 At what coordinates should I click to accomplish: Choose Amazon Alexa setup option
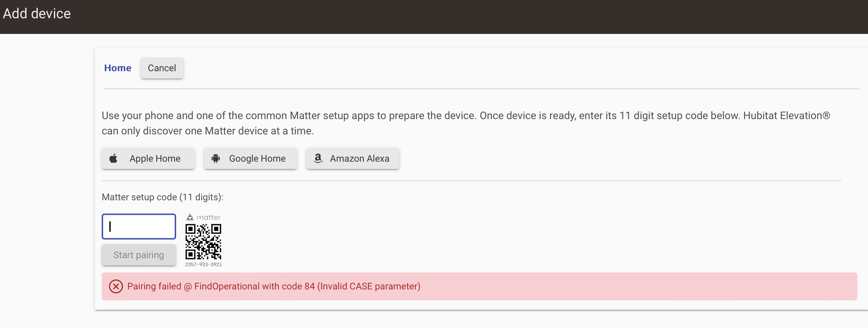pyautogui.click(x=353, y=158)
